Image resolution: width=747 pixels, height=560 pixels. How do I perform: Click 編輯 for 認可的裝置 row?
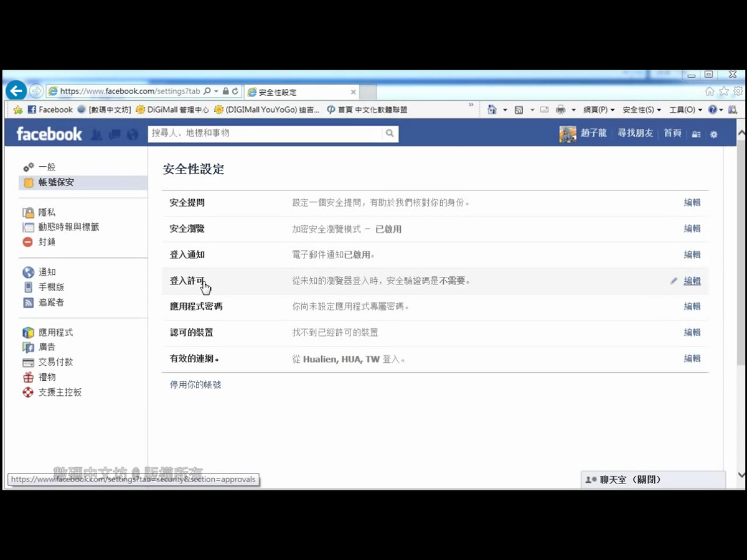[x=692, y=333]
